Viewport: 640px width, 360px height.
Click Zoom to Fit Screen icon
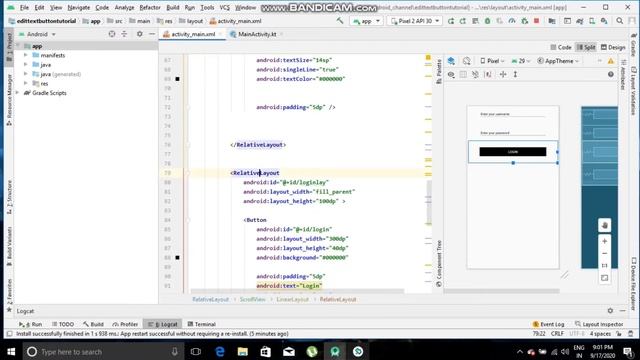click(x=604, y=278)
